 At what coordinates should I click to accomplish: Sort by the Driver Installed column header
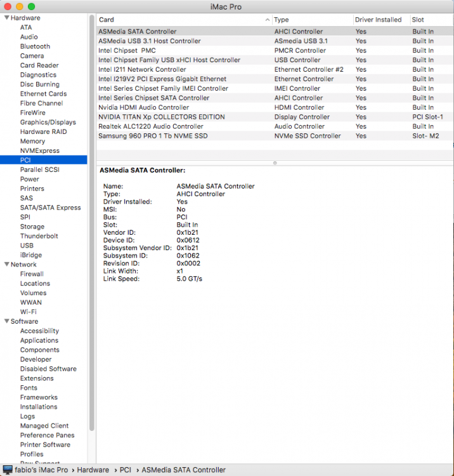point(382,20)
